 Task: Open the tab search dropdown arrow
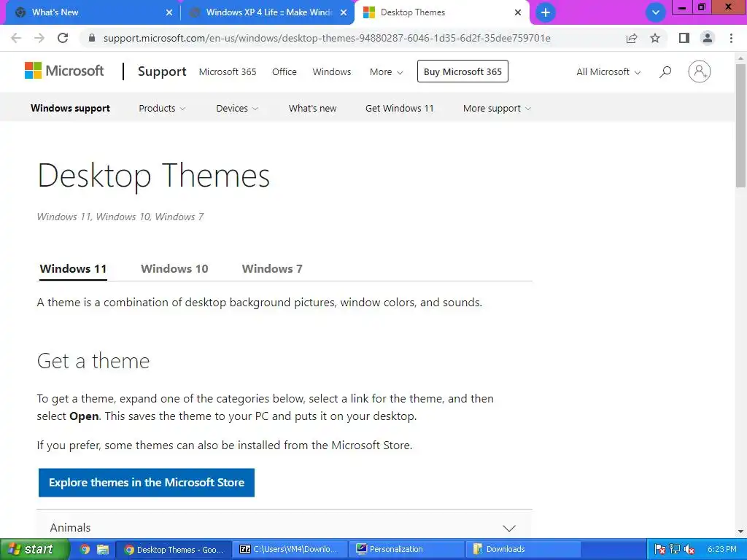(x=656, y=12)
